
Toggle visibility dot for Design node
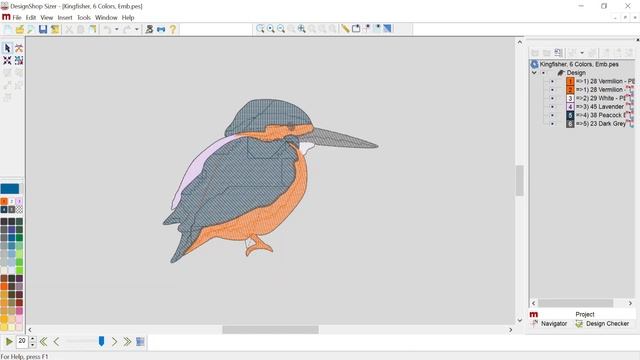coord(543,73)
